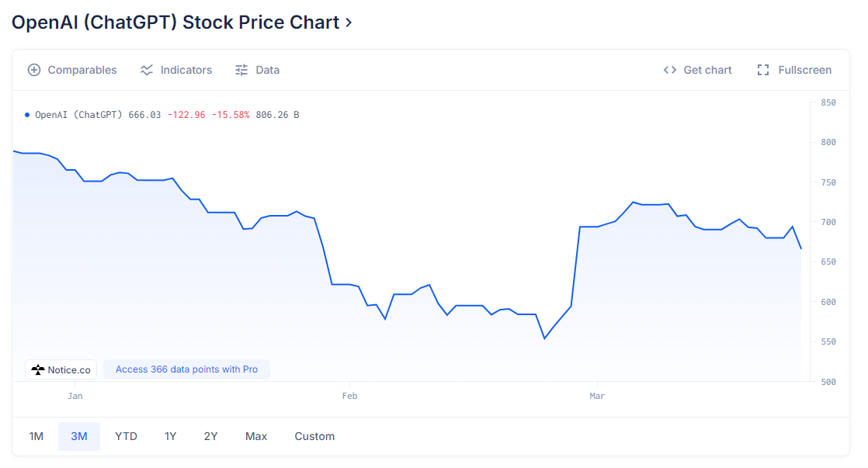This screenshot has width=868, height=468.
Task: Expand the chevron beside the chart title
Action: (349, 23)
